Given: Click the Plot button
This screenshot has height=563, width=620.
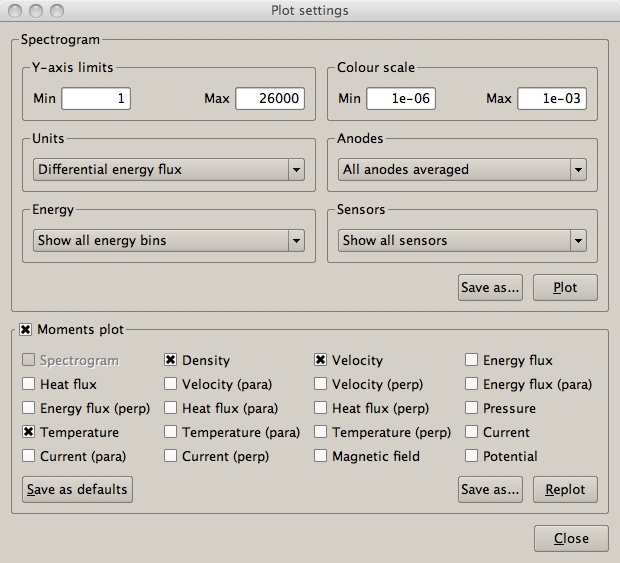Looking at the screenshot, I should tap(565, 287).
